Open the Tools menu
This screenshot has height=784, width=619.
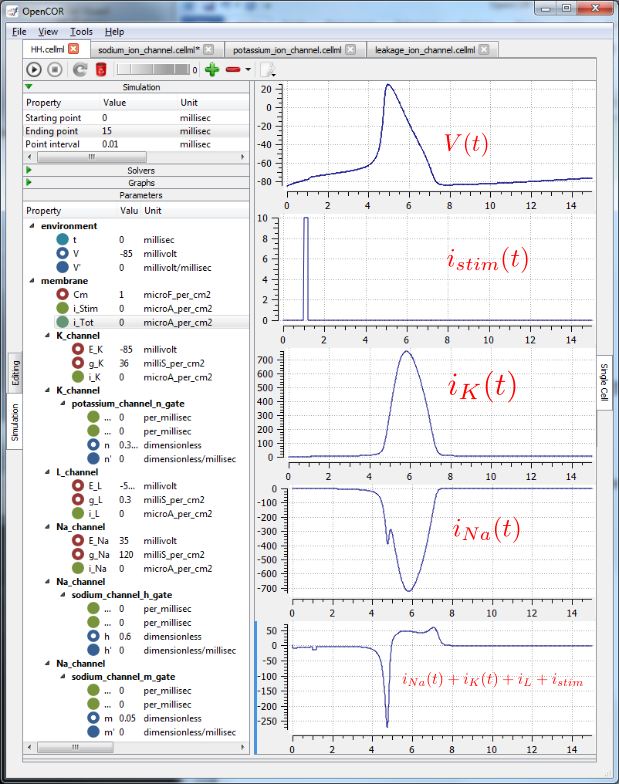point(81,32)
